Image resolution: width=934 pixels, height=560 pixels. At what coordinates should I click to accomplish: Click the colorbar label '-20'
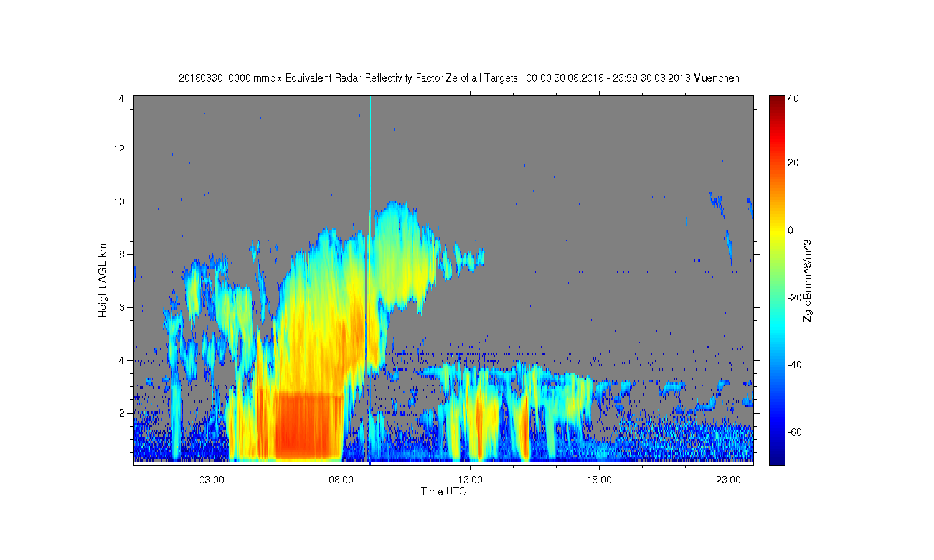coord(795,297)
